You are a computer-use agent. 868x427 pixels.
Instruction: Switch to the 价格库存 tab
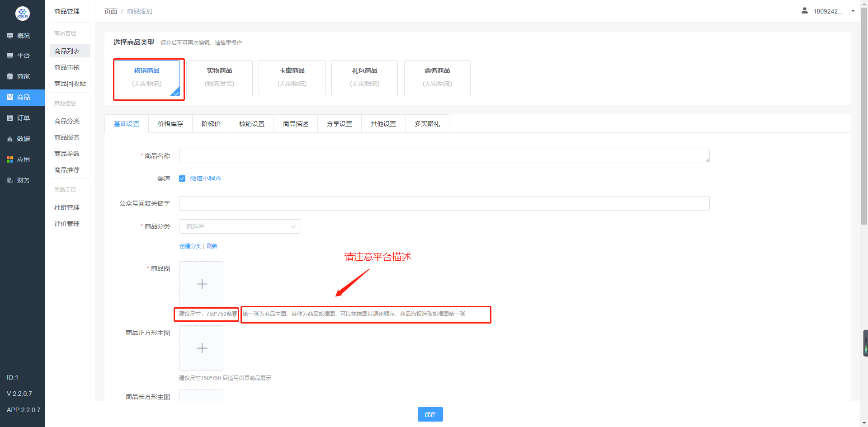click(x=170, y=124)
